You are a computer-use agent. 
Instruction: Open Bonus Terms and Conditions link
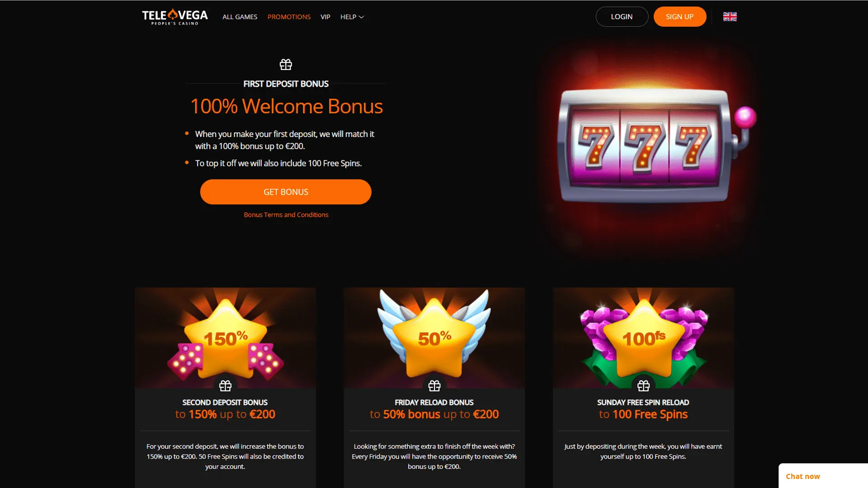coord(286,215)
